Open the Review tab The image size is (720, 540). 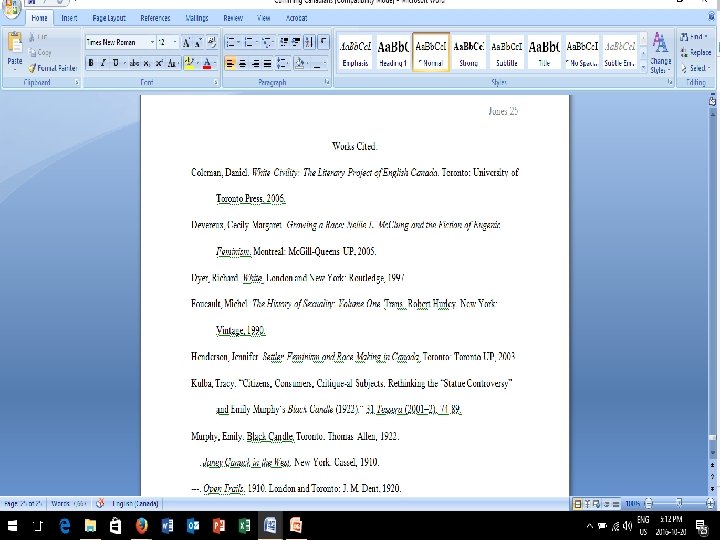(233, 18)
